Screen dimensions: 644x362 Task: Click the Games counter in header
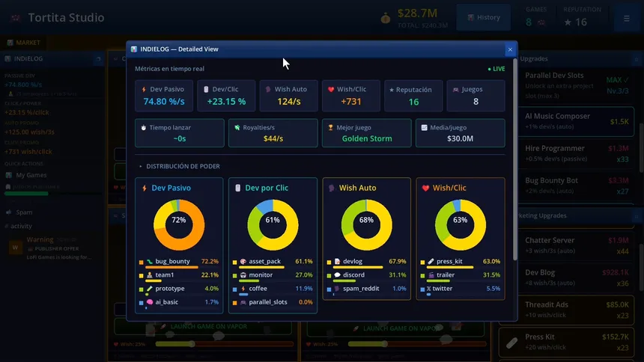[x=535, y=17]
